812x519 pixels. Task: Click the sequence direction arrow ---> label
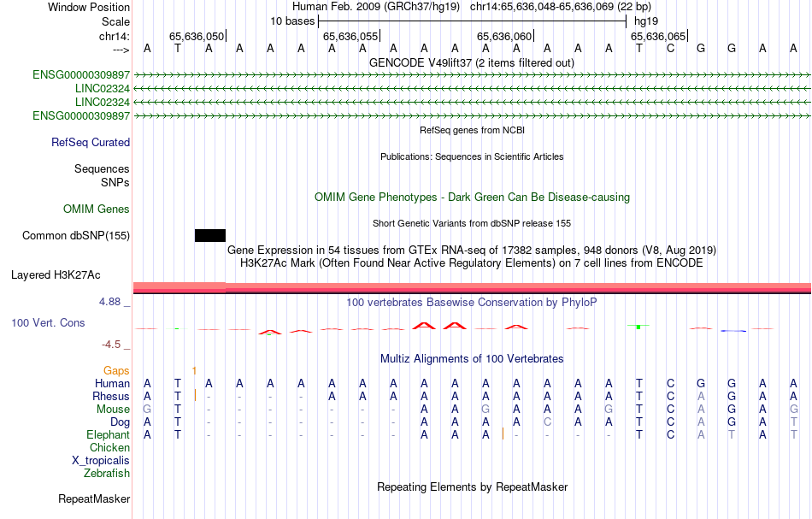click(x=121, y=50)
